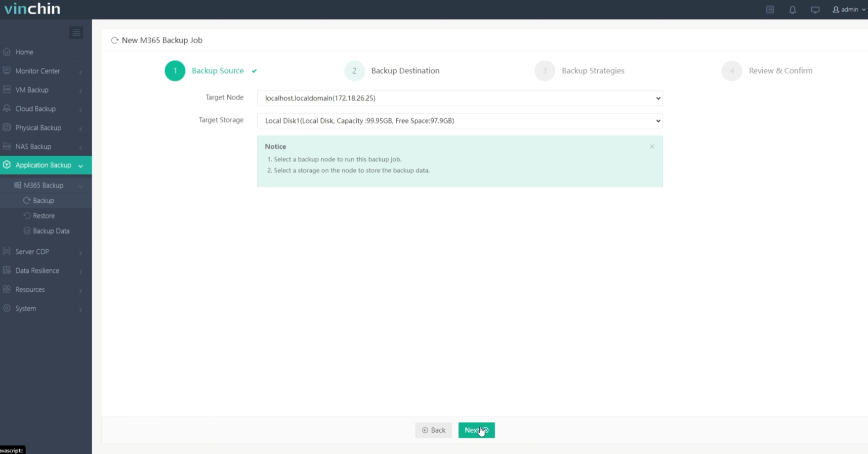Click the Back button
Screen dimensions: 868x454
pos(433,430)
